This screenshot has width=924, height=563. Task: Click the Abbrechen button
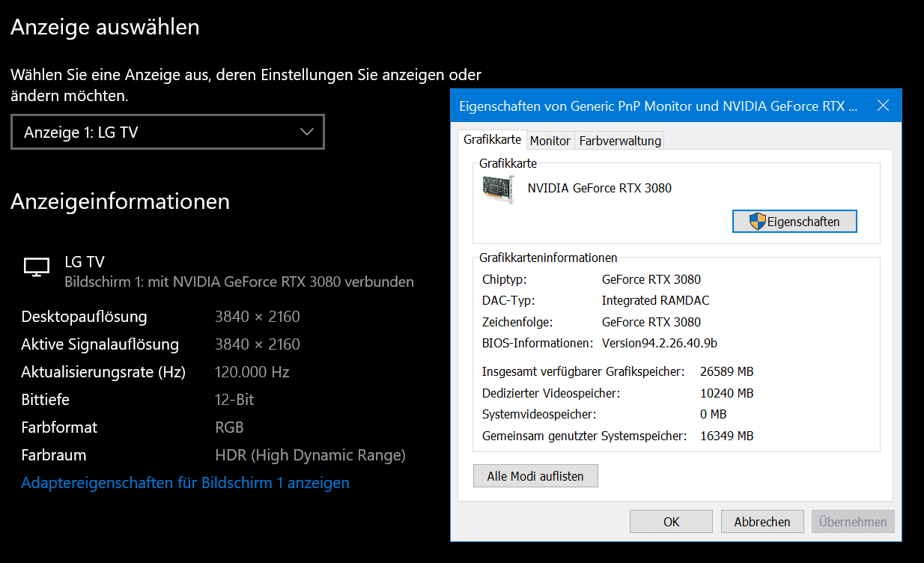coord(762,522)
